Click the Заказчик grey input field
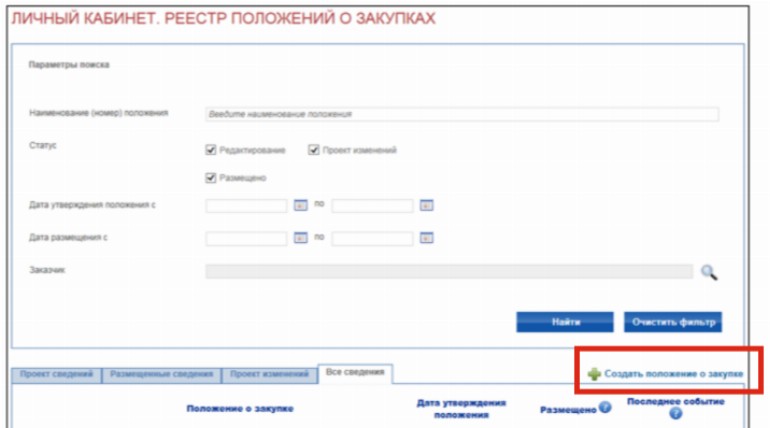 pos(448,271)
